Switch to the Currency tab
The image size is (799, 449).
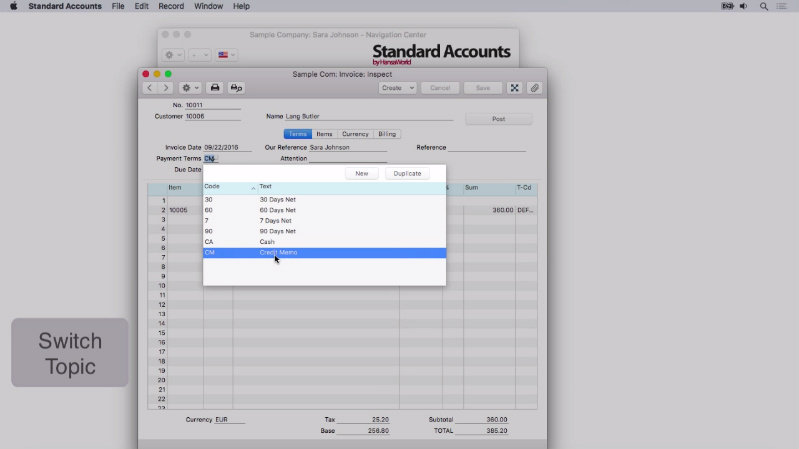coord(355,134)
